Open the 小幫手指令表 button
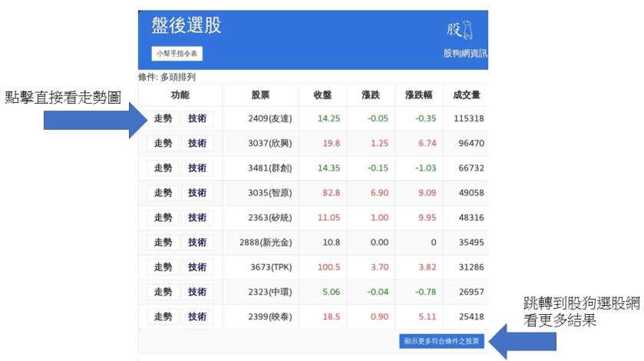 pos(177,54)
